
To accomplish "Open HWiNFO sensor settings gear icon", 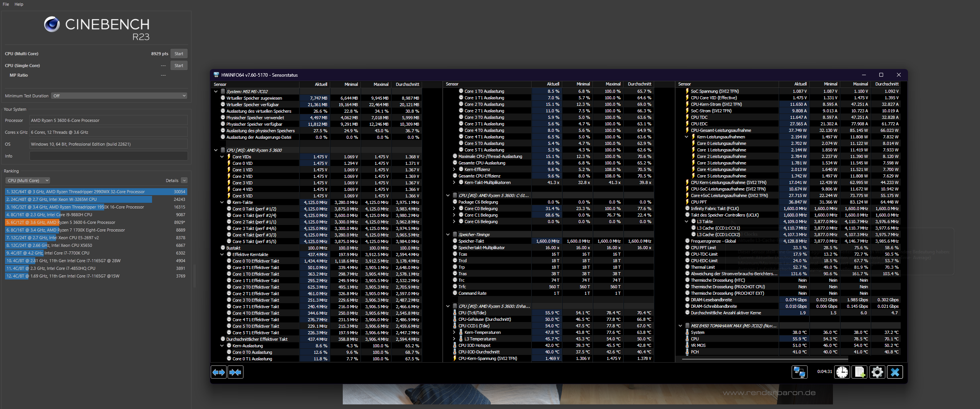I will 877,372.
